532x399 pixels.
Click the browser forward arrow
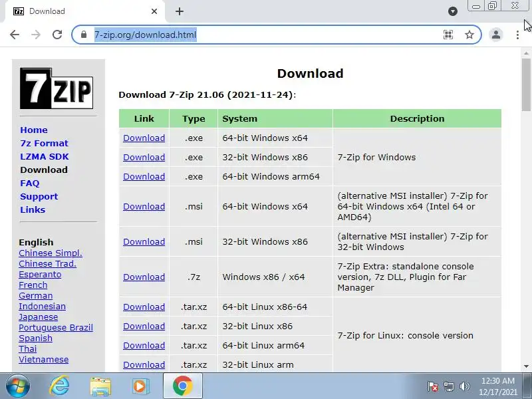(x=36, y=35)
